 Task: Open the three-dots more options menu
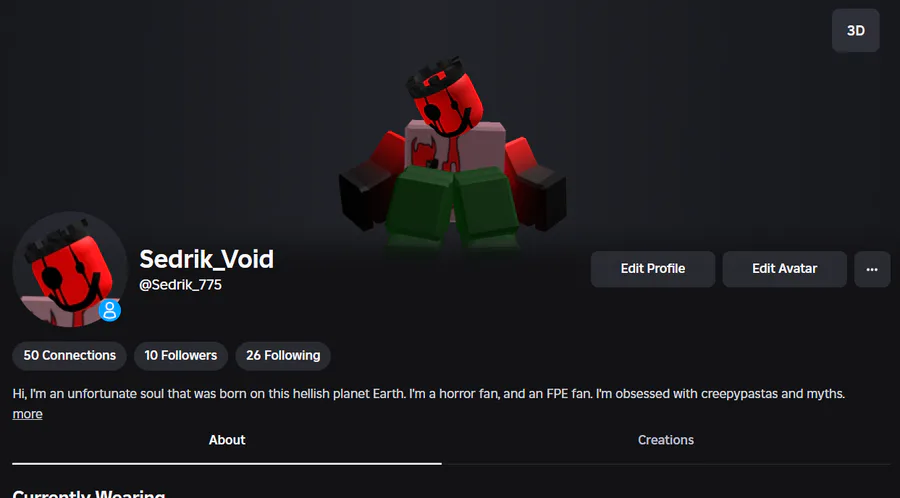pyautogui.click(x=872, y=269)
